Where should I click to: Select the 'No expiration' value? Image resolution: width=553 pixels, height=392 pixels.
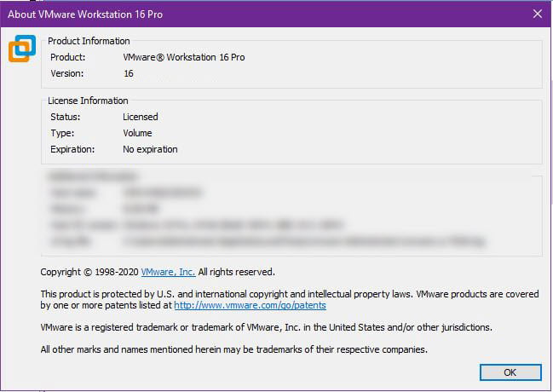tap(150, 149)
